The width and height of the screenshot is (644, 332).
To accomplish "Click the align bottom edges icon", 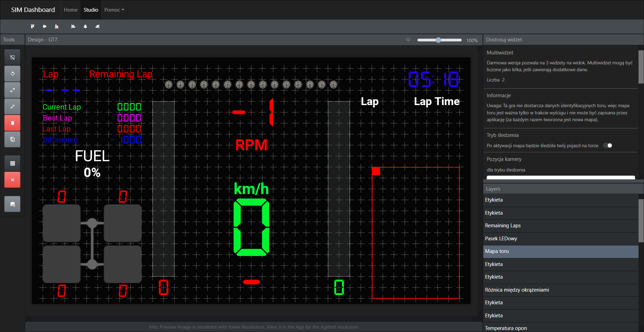I will tap(57, 26).
